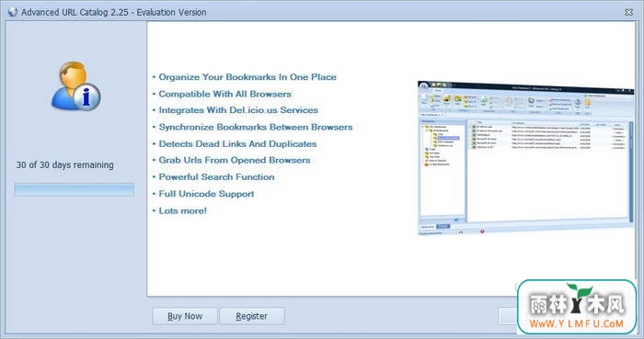Close the evaluation dialog window

(x=628, y=12)
